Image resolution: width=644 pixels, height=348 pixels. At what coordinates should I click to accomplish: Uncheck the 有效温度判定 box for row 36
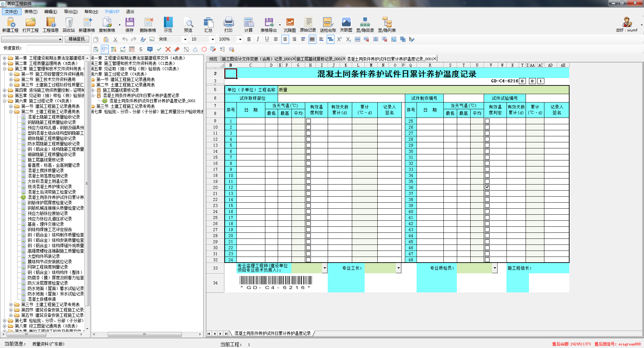487,187
